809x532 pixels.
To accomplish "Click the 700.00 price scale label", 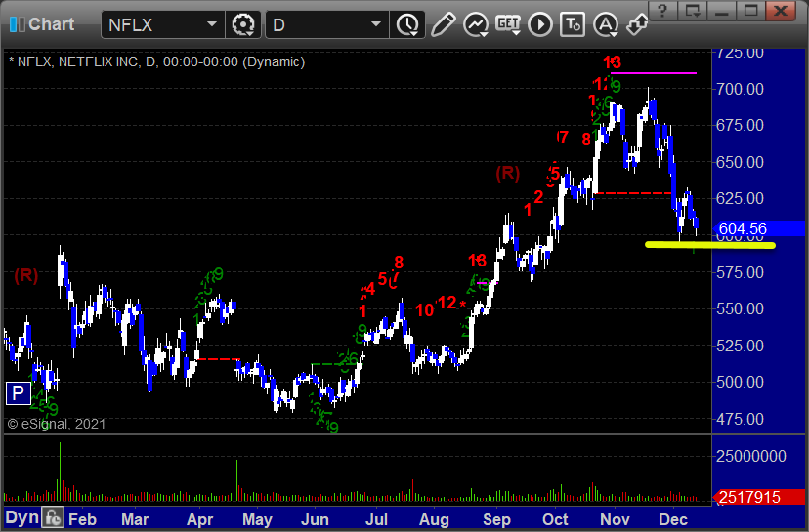I will click(740, 89).
